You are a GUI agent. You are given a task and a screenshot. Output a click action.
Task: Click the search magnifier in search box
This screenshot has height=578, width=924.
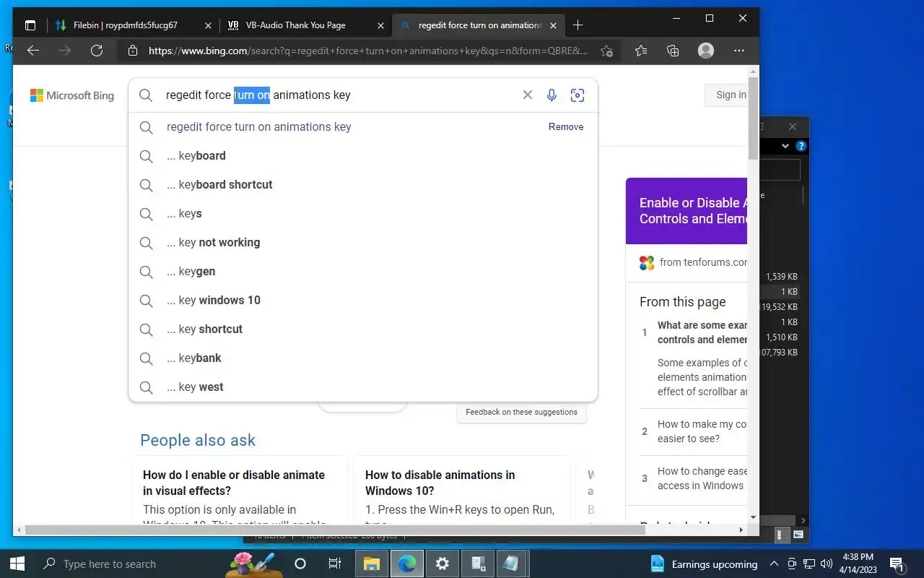tap(146, 95)
